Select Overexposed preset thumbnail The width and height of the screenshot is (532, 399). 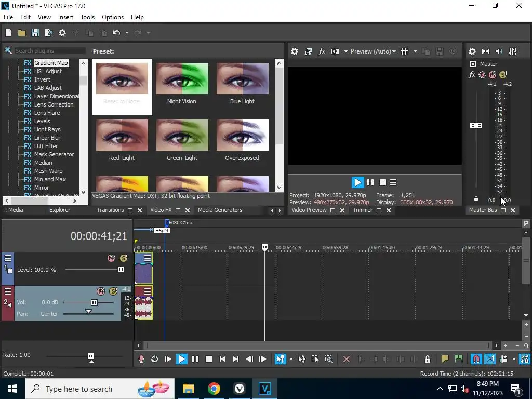pyautogui.click(x=242, y=135)
